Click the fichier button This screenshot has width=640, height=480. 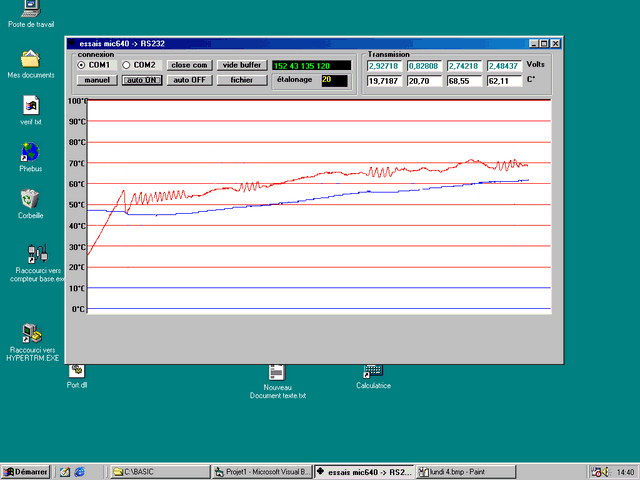click(x=241, y=80)
